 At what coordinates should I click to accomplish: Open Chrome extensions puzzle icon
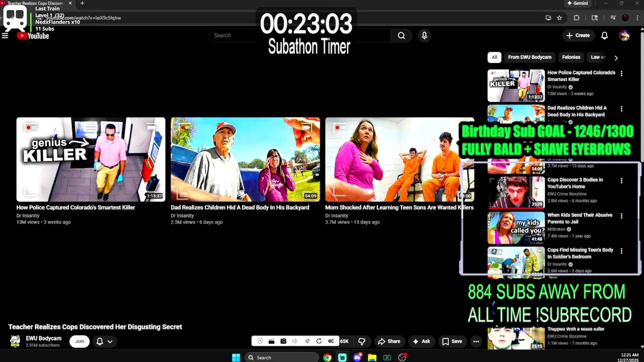point(577,18)
